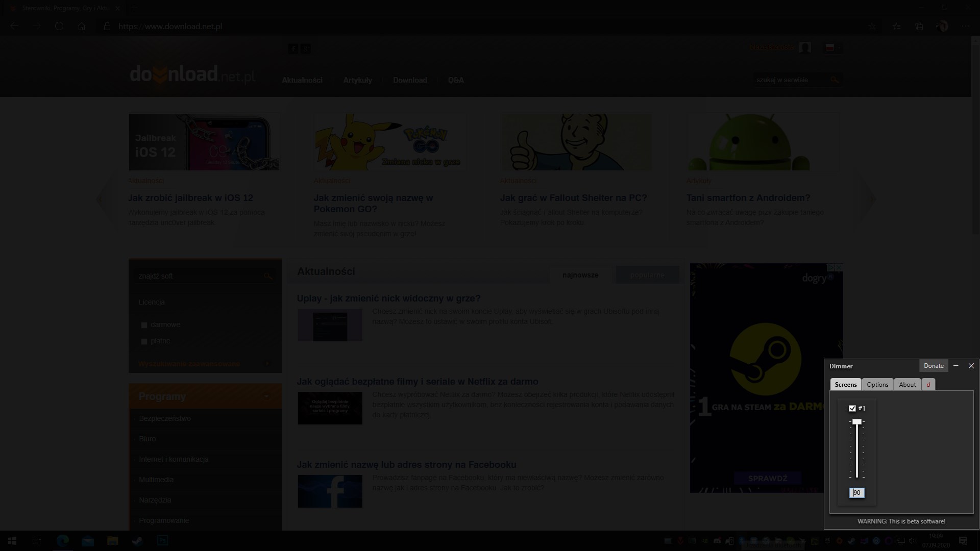Tick the 'płatne' license checkbox
The width and height of the screenshot is (980, 551).
tap(144, 341)
